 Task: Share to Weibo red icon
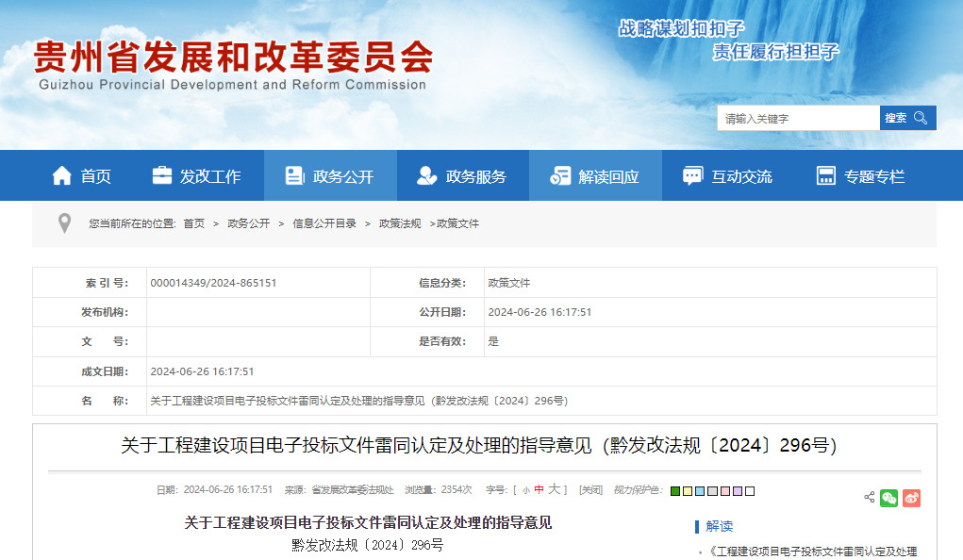pyautogui.click(x=911, y=497)
